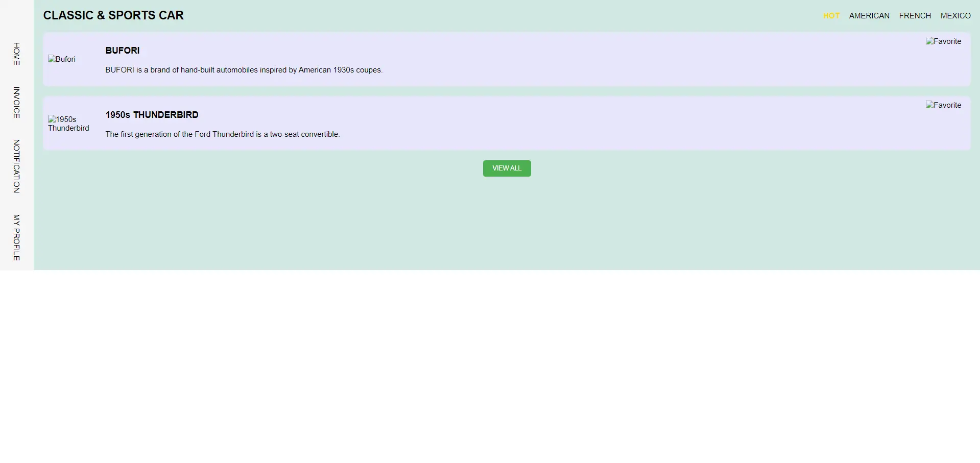This screenshot has width=980, height=463.
Task: Show the FRENCH cars category
Action: 915,16
